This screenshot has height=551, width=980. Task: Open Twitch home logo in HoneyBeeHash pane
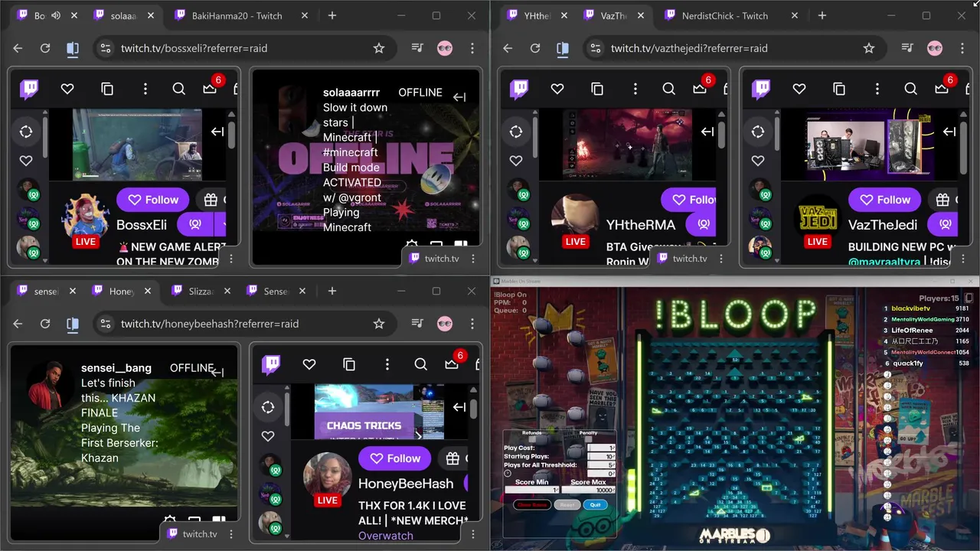tap(272, 365)
